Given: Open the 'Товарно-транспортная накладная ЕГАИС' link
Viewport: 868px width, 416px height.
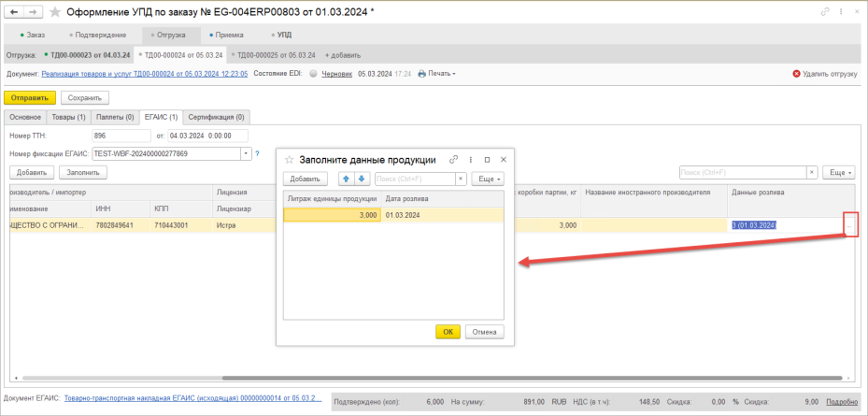Looking at the screenshot, I should [192, 398].
